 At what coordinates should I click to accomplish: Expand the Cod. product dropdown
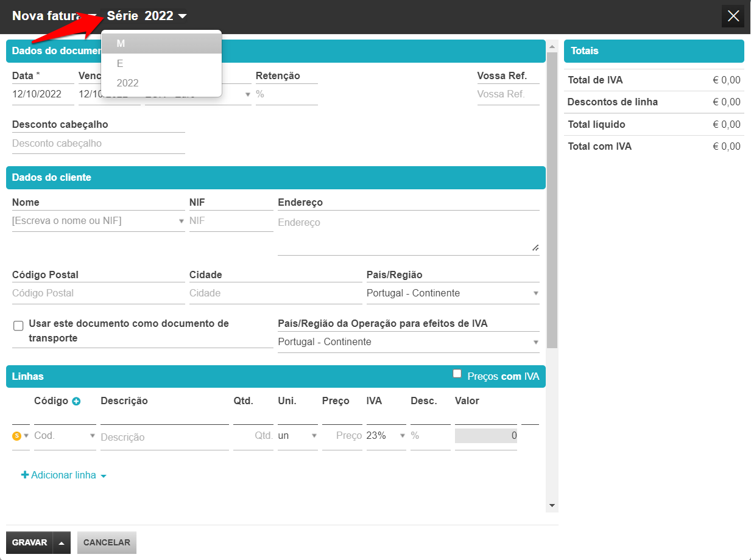click(x=93, y=436)
